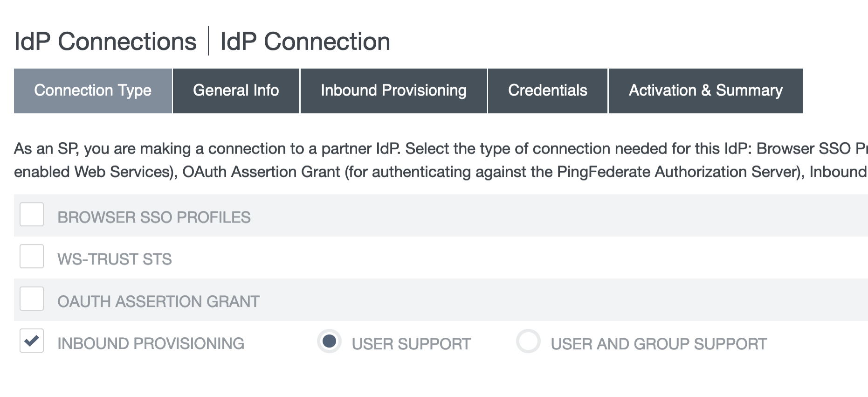This screenshot has height=397, width=868.
Task: Open the General Info tab
Action: (236, 91)
